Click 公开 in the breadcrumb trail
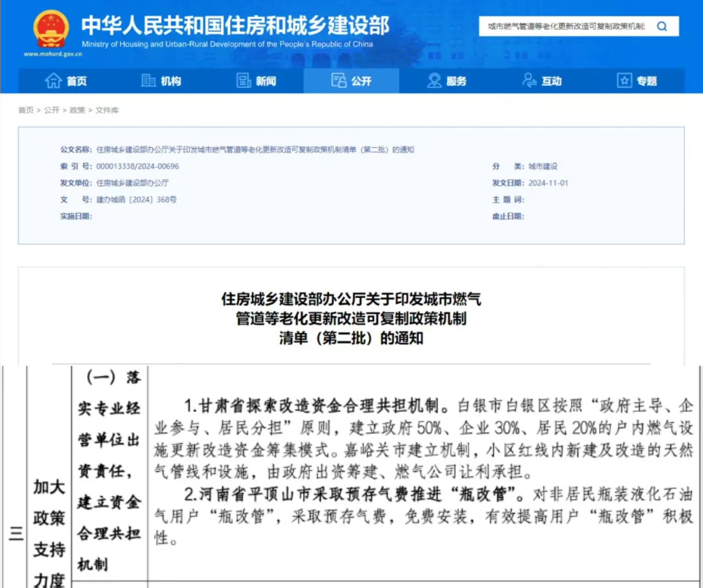The width and height of the screenshot is (703, 588). 51,110
